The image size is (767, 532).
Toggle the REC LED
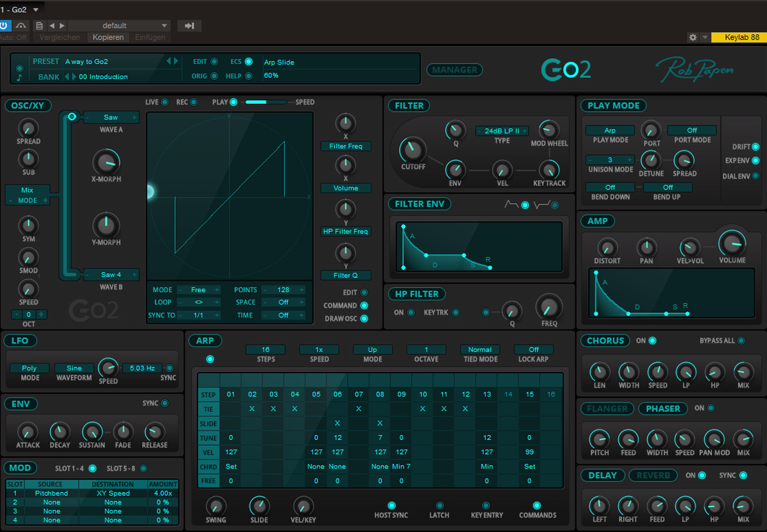[x=193, y=102]
